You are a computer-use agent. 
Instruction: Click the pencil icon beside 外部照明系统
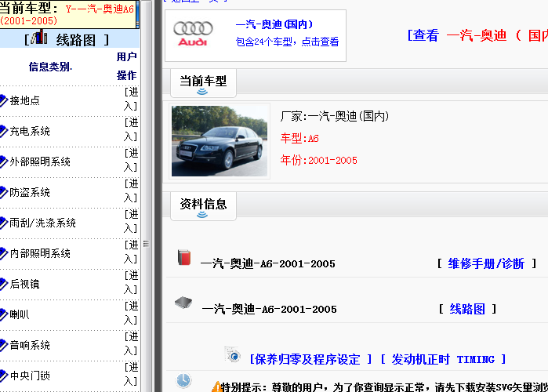pyautogui.click(x=3, y=162)
